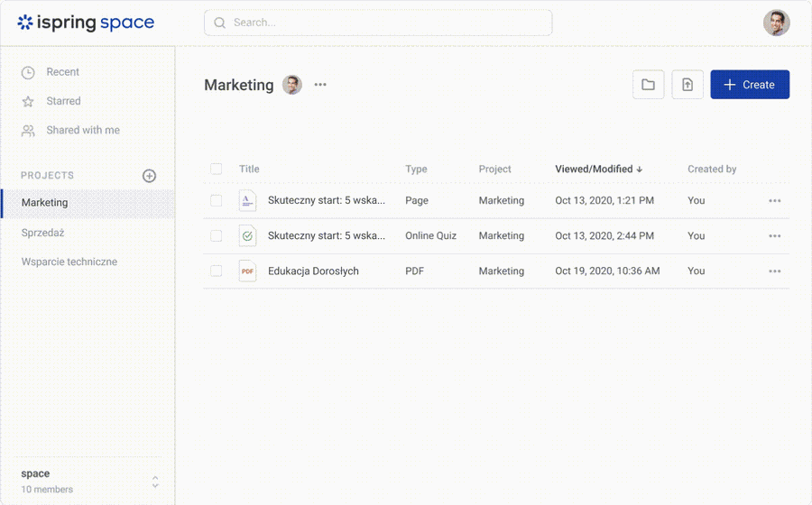Toggle the select-all checkbox in table header

pos(217,170)
